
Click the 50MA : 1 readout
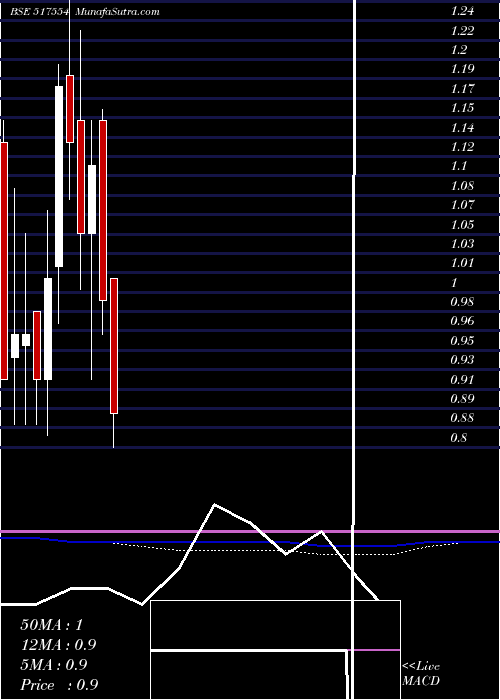(x=52, y=625)
